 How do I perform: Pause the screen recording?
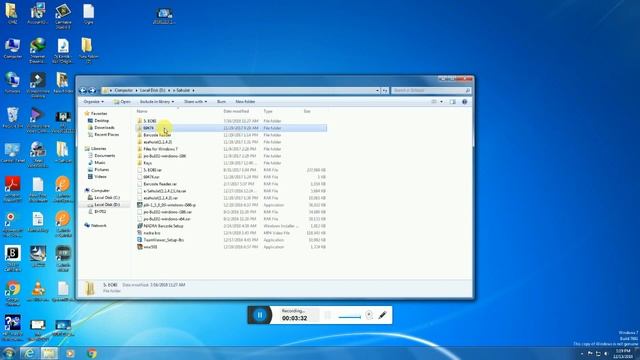(260, 315)
